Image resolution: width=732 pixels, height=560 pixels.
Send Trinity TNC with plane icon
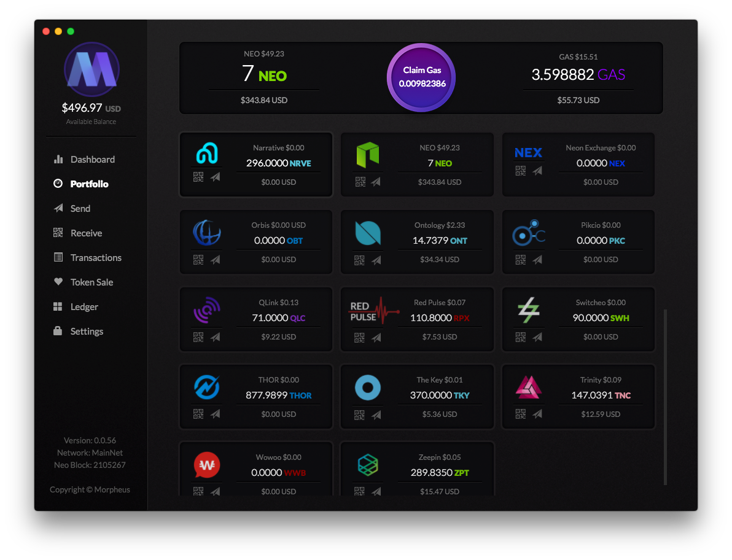(537, 413)
